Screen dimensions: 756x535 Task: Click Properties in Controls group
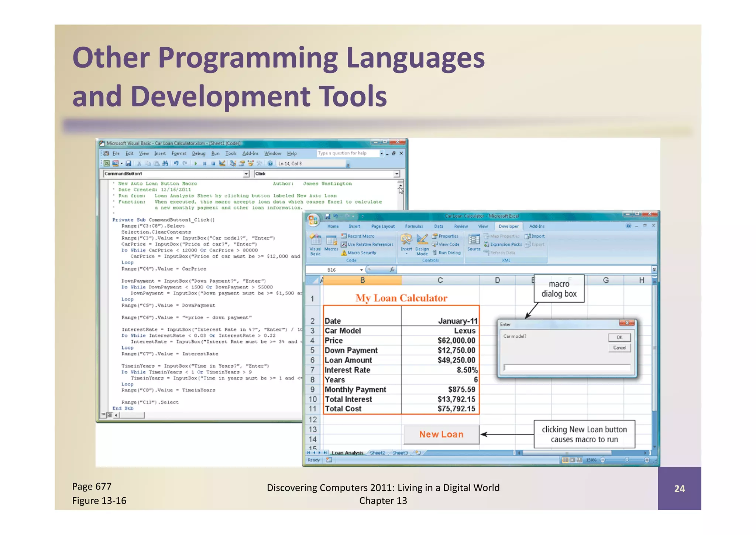[x=446, y=236]
